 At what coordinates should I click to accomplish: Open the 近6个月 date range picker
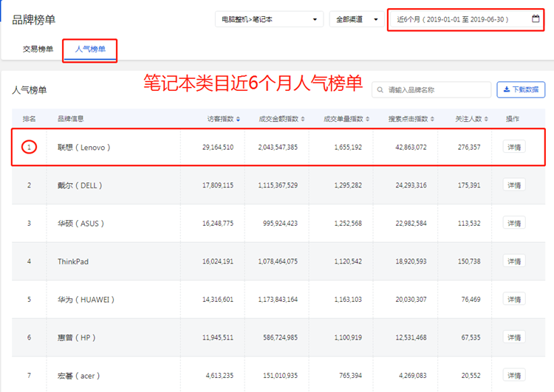point(465,19)
